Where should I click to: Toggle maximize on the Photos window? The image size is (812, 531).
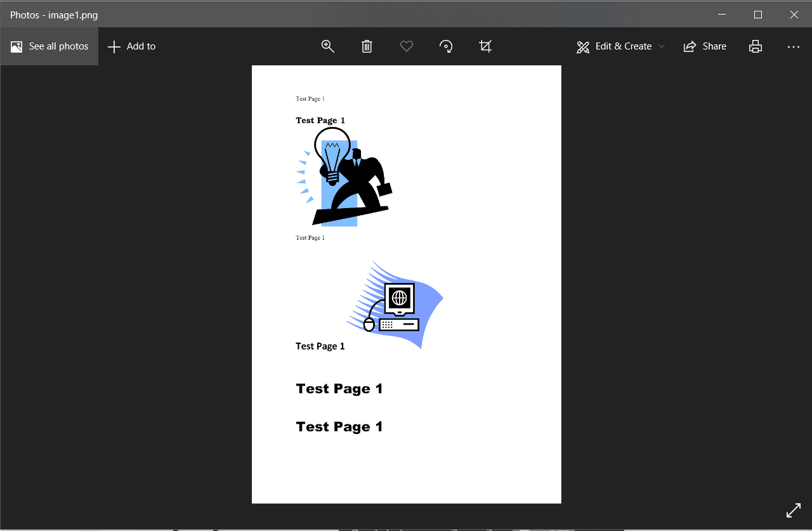pyautogui.click(x=758, y=14)
